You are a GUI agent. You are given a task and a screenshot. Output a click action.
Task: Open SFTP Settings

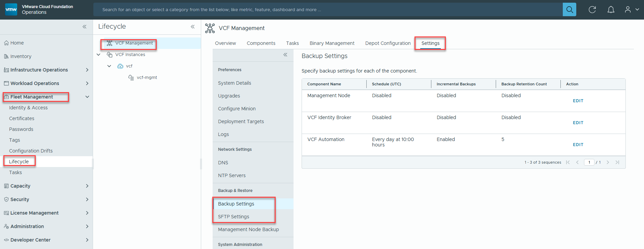pos(233,217)
